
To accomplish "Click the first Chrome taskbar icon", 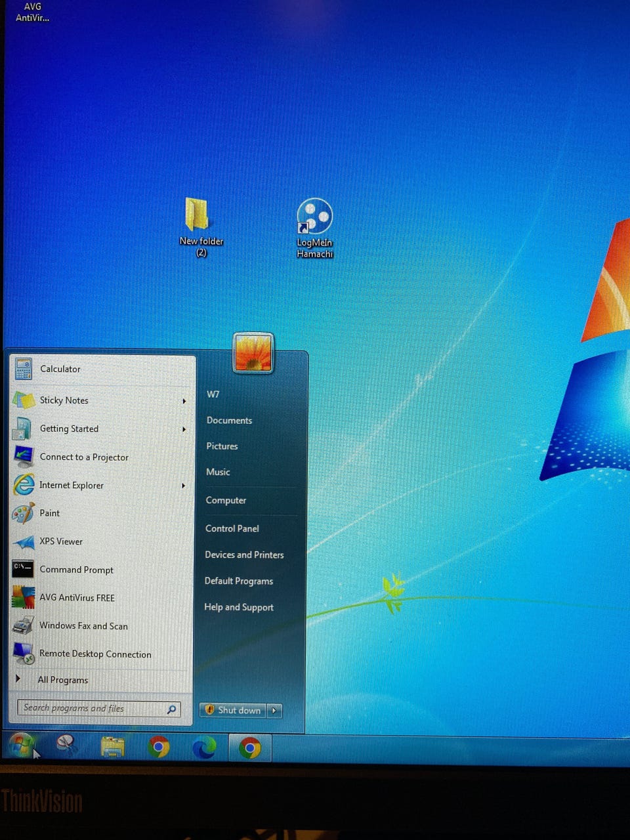I will click(158, 747).
